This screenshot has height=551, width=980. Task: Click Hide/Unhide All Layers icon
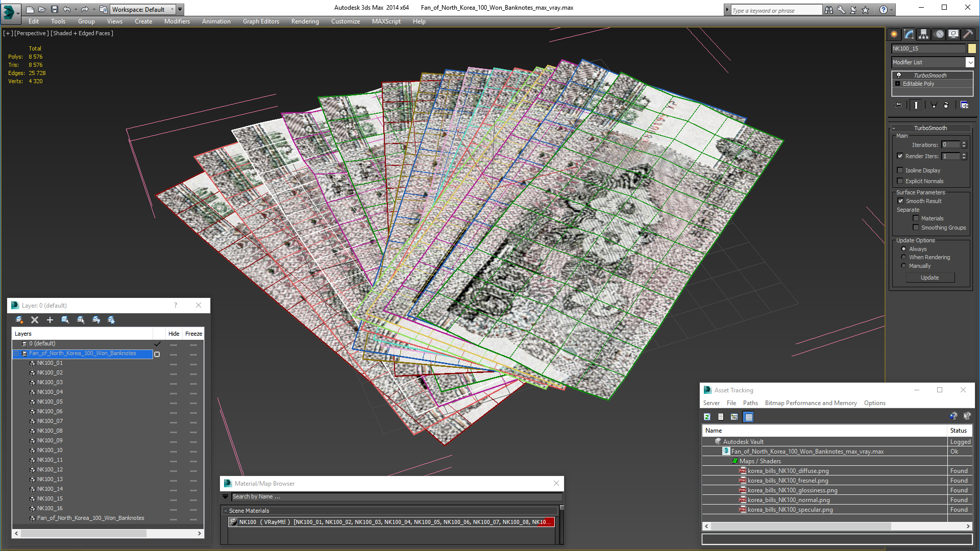coord(96,320)
